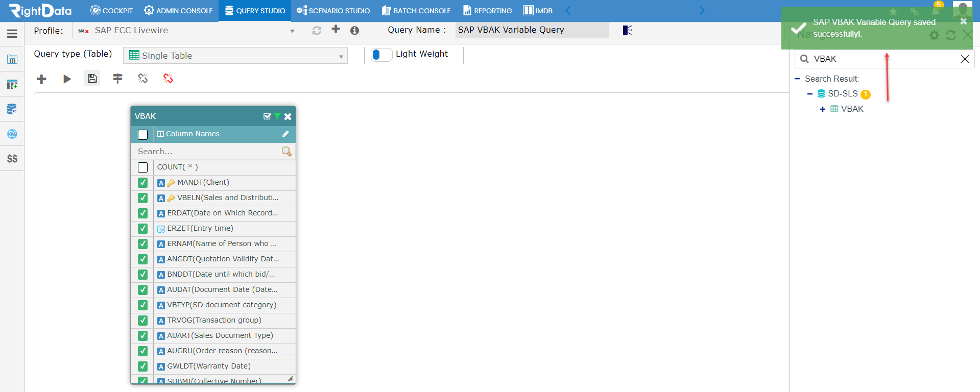980x392 pixels.
Task: Run the query with the play button
Action: click(67, 79)
